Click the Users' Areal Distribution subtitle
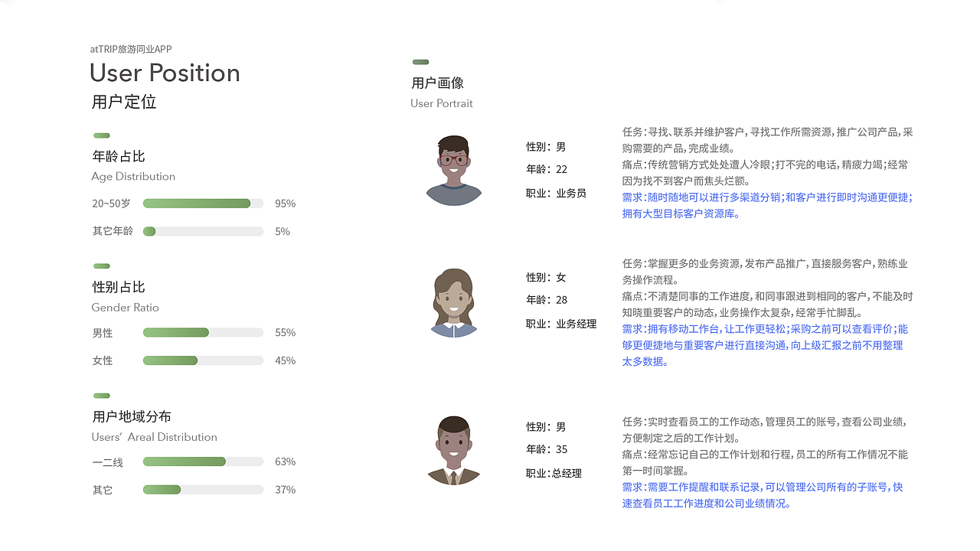The width and height of the screenshot is (980, 551). pos(155,437)
